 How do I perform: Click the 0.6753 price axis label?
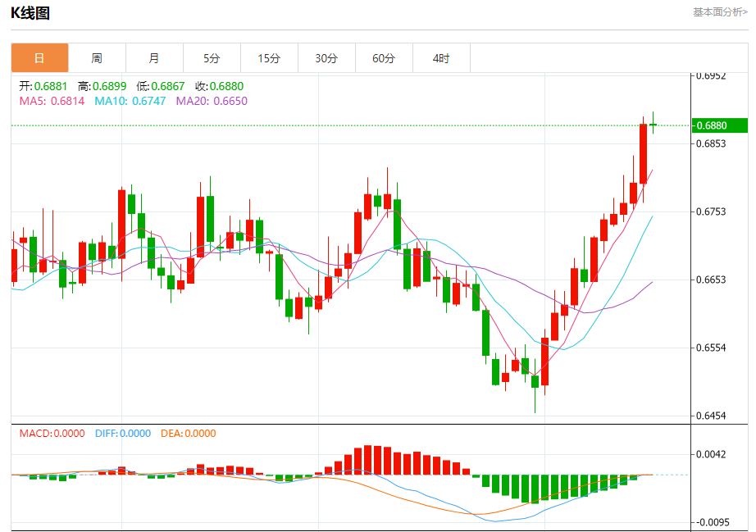(x=711, y=211)
